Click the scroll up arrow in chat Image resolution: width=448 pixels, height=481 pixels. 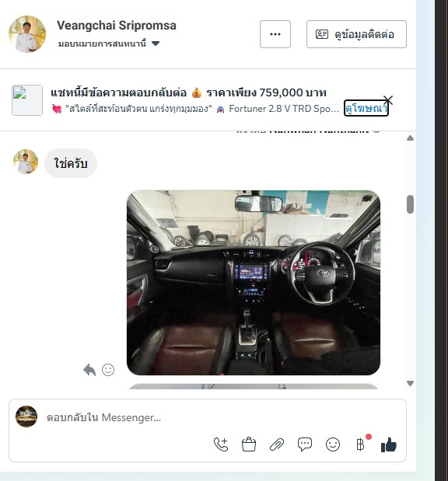click(410, 138)
